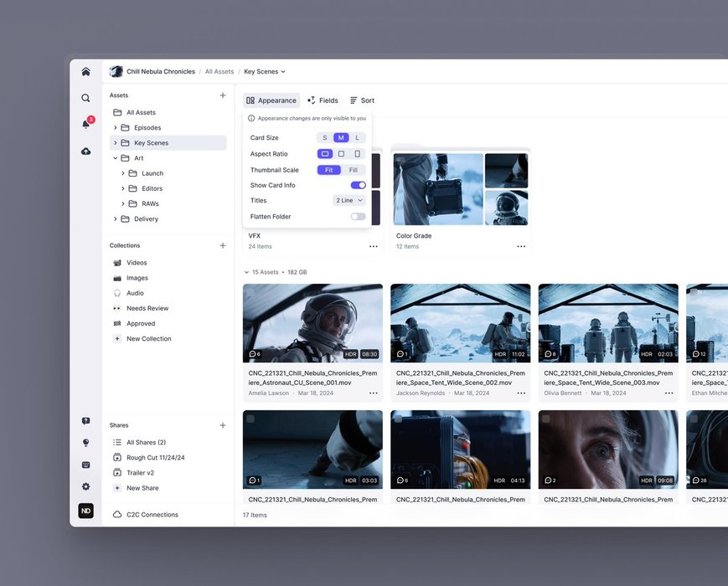Open notifications bell with red badge
Viewport: 728px width, 586px height.
(87, 123)
